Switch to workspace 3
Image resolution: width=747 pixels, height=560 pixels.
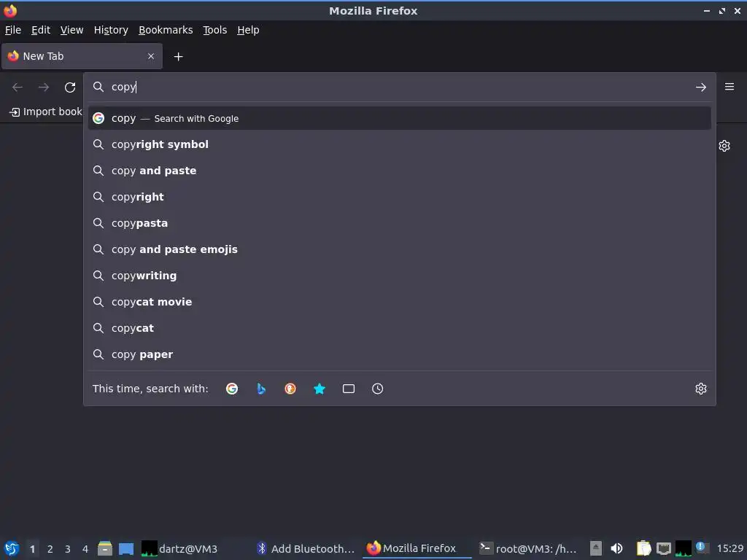68,549
